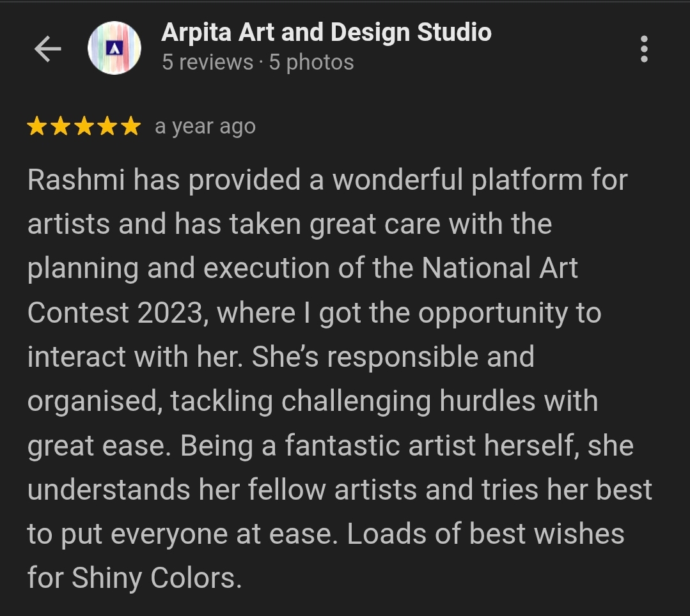Screen dimensions: 690x616
Task: Click the phrase "She's responsible and"
Action: [393, 357]
